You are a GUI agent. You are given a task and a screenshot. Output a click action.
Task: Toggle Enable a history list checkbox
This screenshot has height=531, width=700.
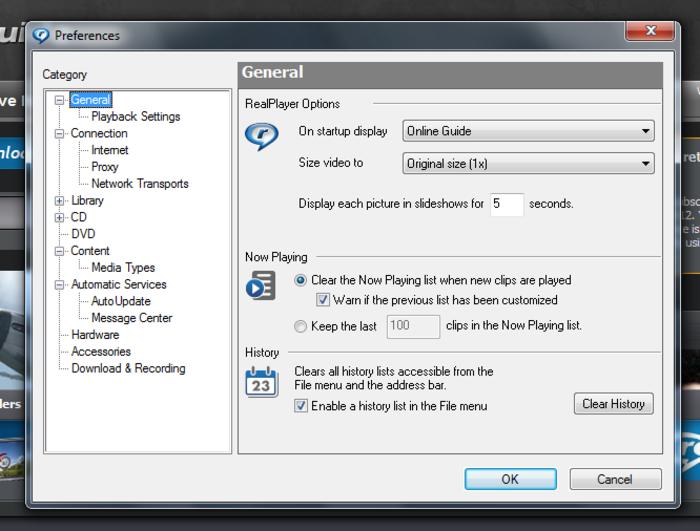pyautogui.click(x=301, y=406)
